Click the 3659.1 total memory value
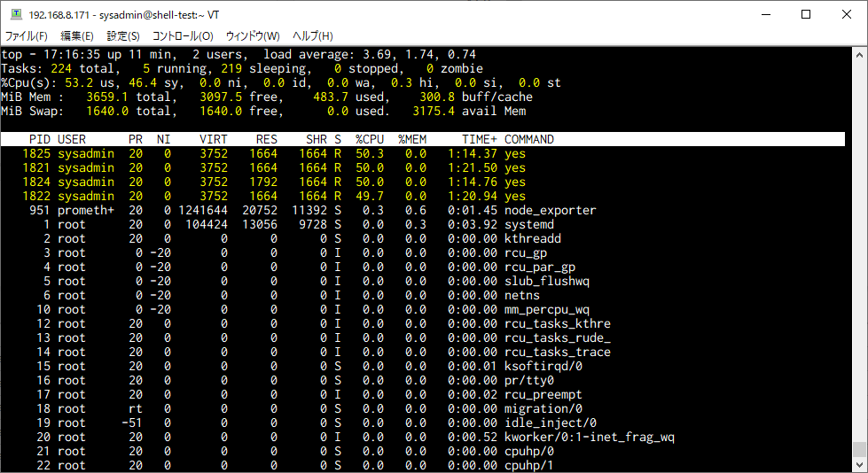Screen dimensions: 868x473 coord(107,97)
